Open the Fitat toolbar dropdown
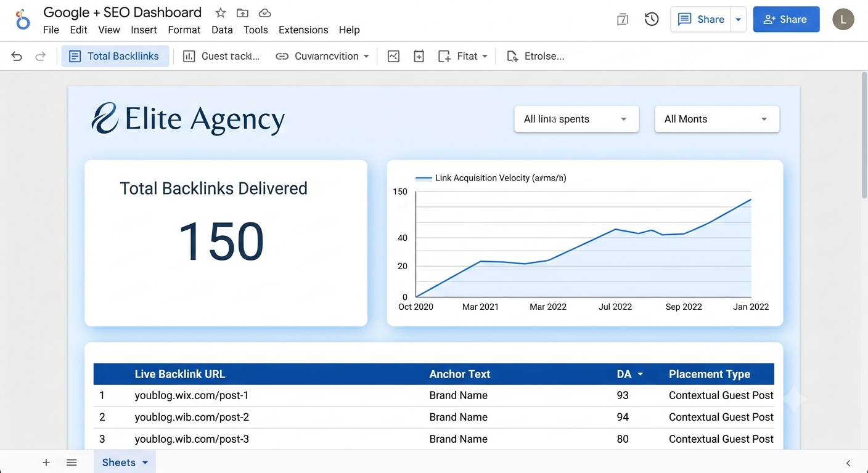 [463, 57]
